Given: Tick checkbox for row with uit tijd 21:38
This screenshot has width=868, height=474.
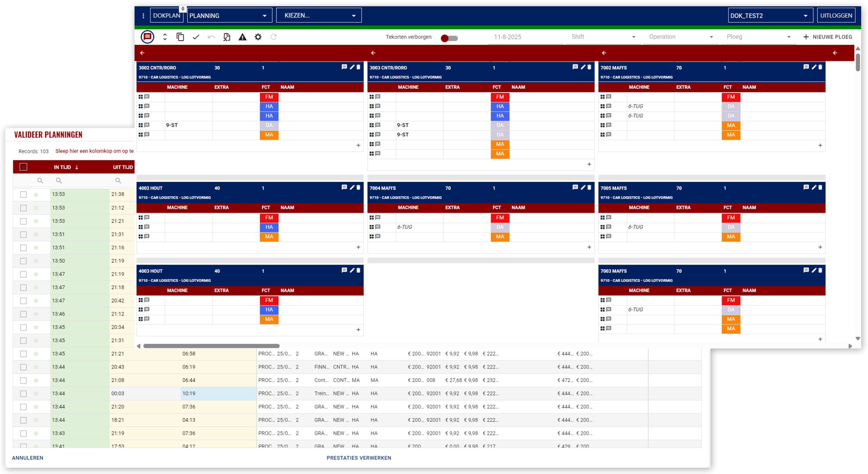Looking at the screenshot, I should (x=23, y=194).
